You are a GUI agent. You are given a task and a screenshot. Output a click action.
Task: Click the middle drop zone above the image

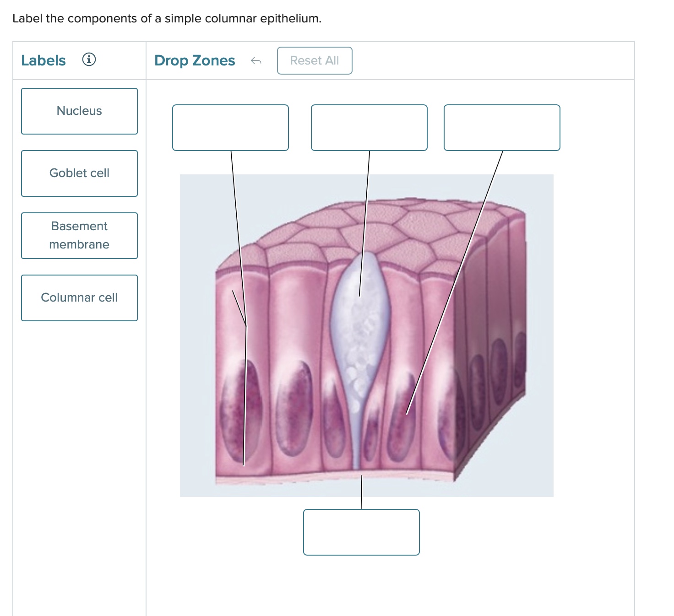pyautogui.click(x=369, y=128)
